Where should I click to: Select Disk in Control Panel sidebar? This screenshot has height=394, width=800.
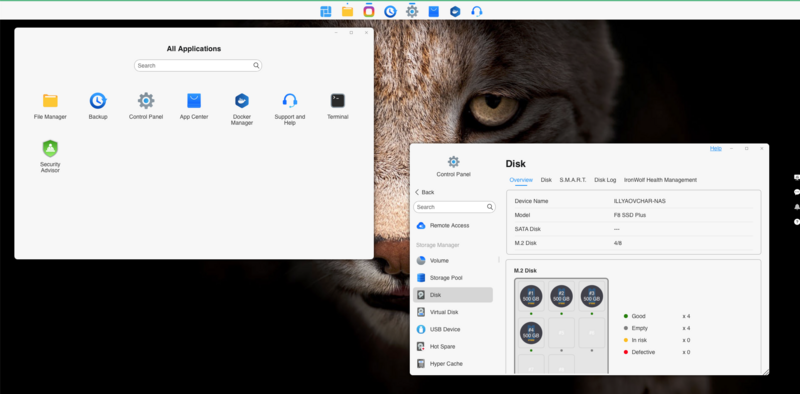coord(453,294)
